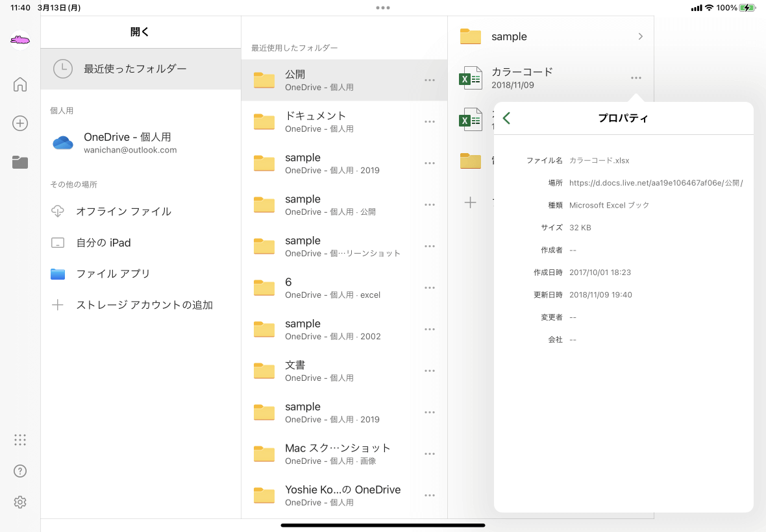Open more options for カラーコード file

tap(636, 78)
